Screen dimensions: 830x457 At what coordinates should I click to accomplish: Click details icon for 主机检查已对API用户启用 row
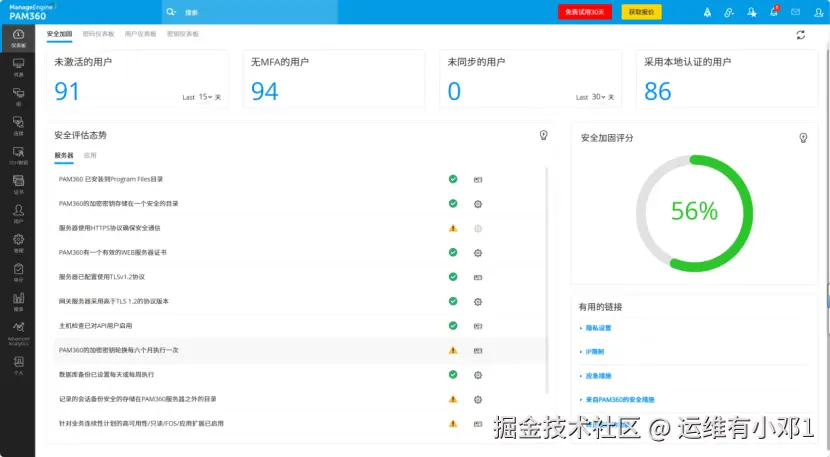(477, 326)
